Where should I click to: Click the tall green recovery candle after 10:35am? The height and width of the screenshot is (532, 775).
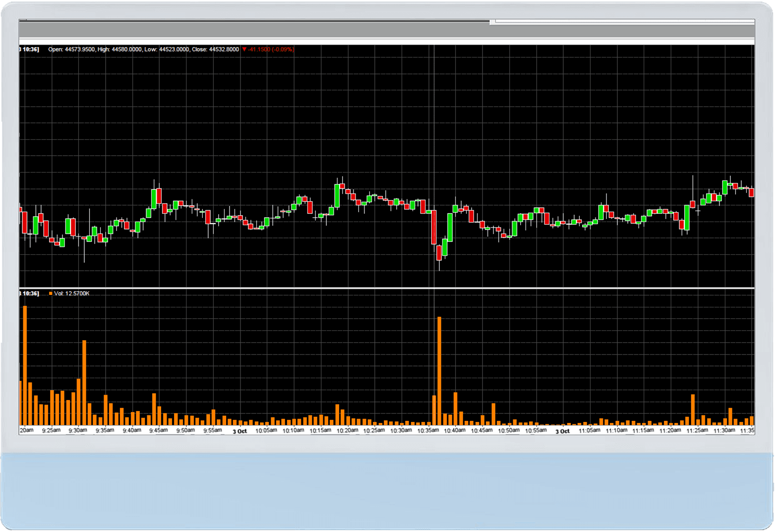450,228
